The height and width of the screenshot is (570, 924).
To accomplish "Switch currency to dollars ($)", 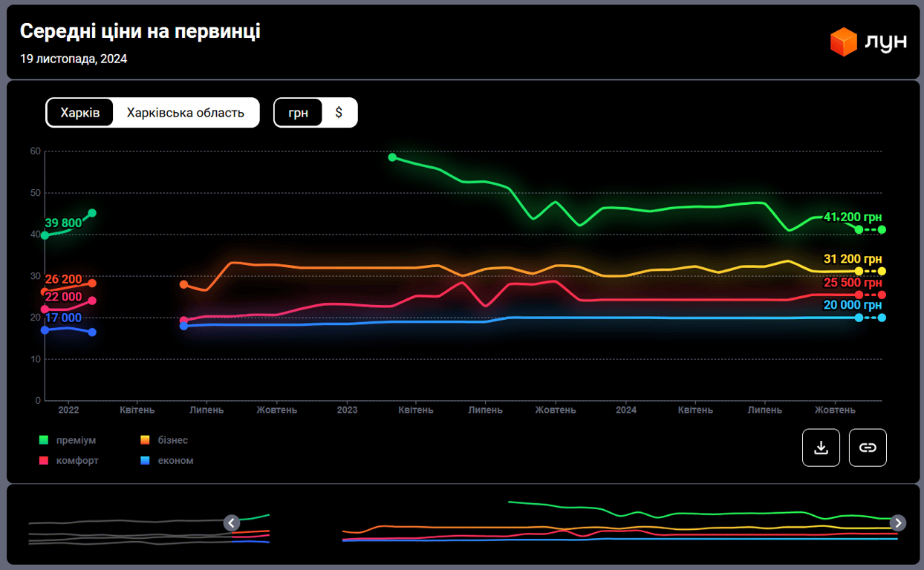I will [x=339, y=113].
